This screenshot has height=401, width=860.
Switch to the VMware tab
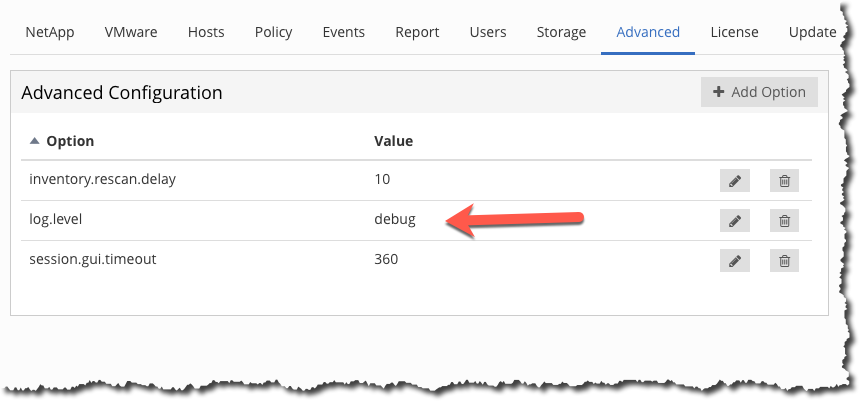(x=131, y=32)
